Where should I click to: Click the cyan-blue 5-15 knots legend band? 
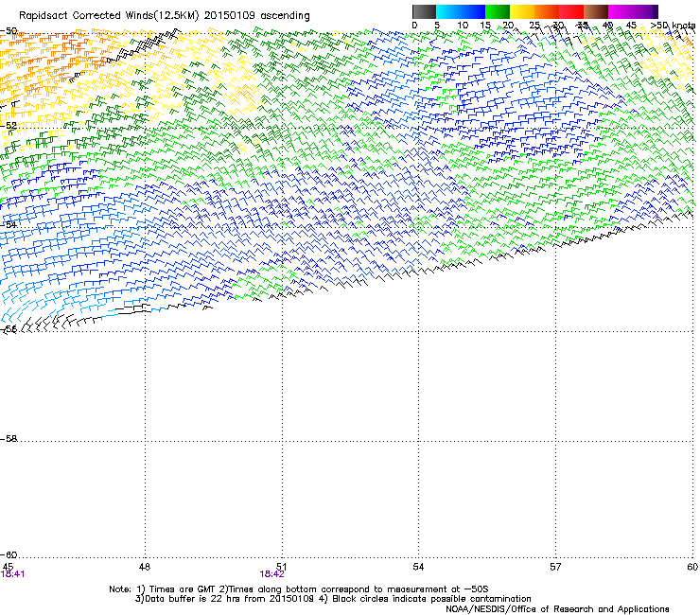coord(461,11)
